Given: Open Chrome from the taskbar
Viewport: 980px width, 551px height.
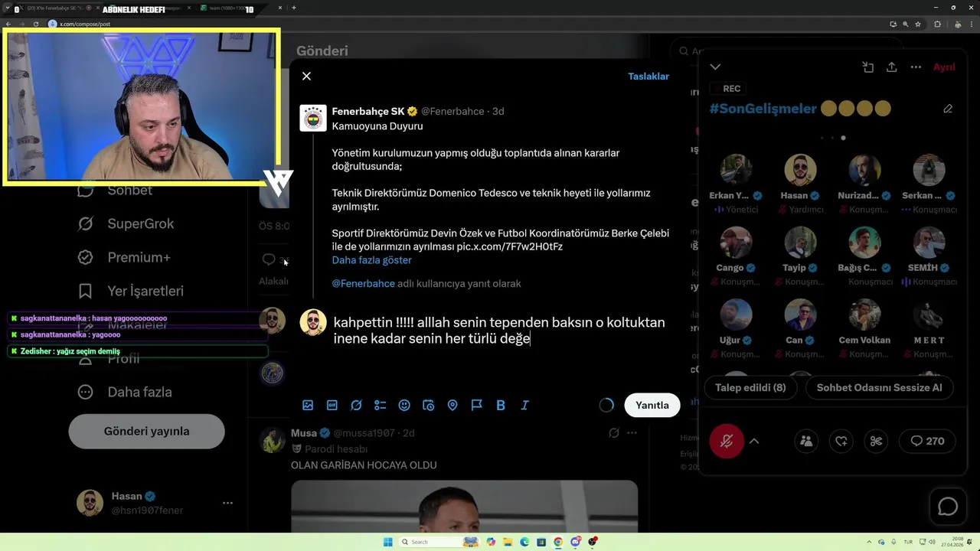Looking at the screenshot, I should tap(558, 542).
